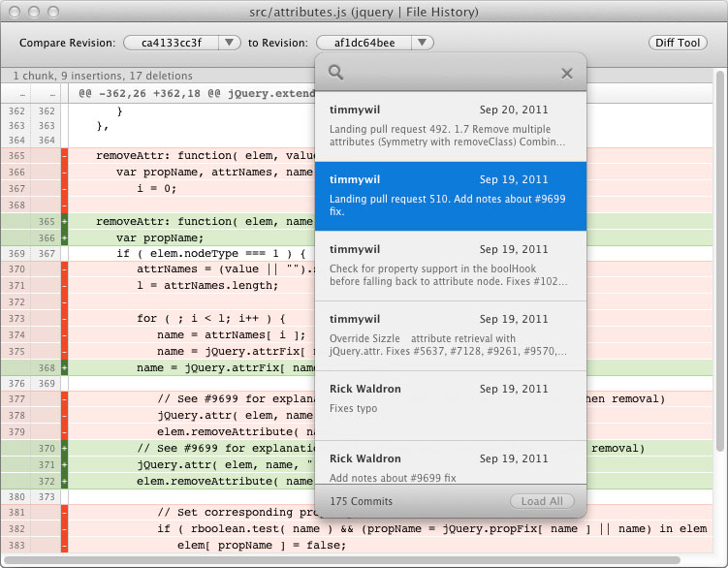The height and width of the screenshot is (568, 728).
Task: Select the pull request 510 commit
Action: click(451, 196)
